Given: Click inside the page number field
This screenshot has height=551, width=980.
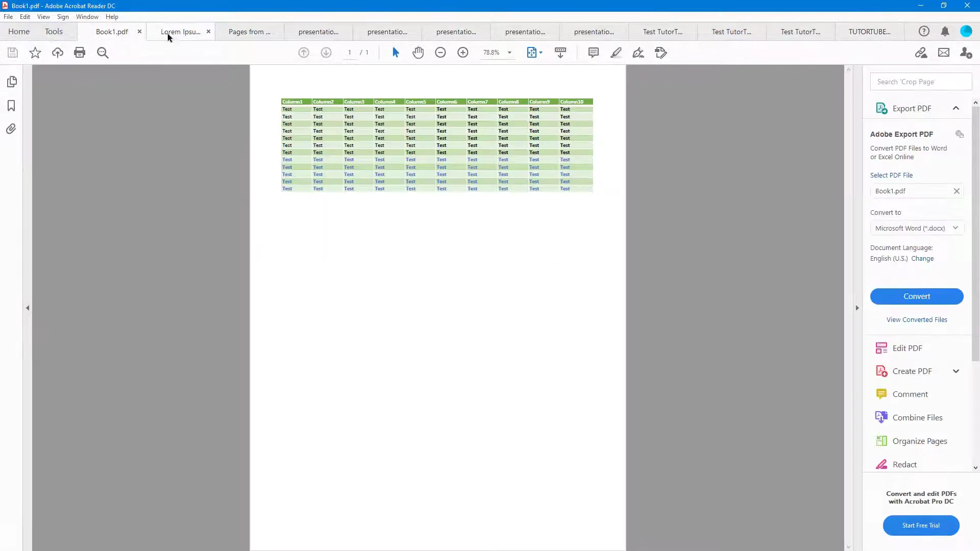Looking at the screenshot, I should coord(349,53).
